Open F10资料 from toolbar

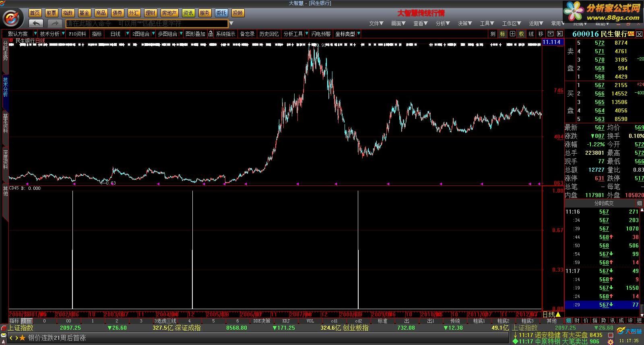point(77,34)
